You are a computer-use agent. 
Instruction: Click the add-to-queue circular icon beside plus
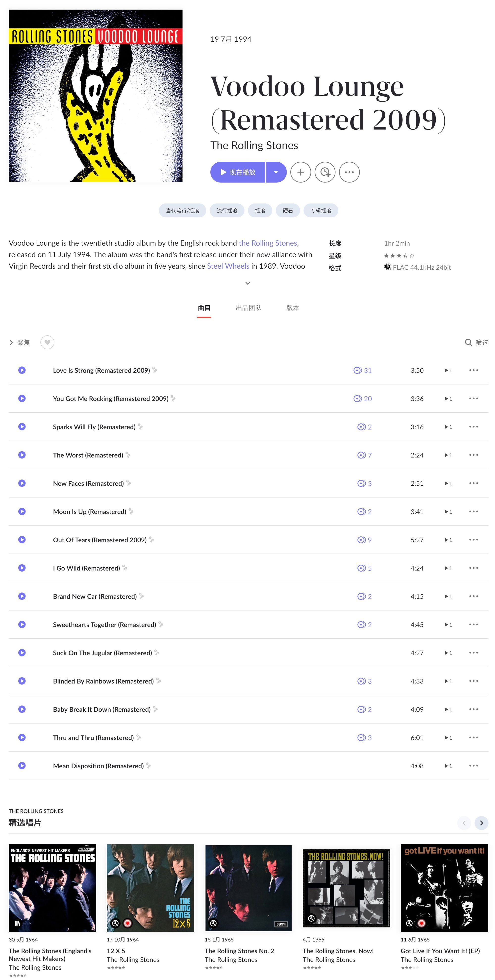(x=324, y=172)
